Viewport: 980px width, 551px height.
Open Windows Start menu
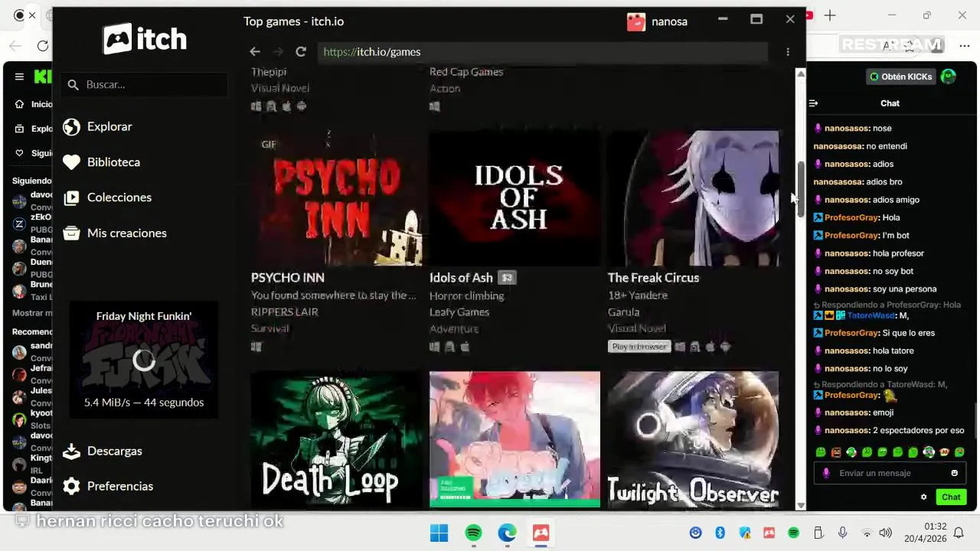coord(439,533)
